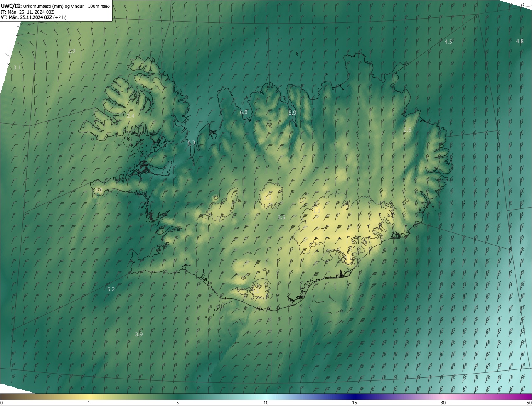Click the 4.5 value label on the map
This screenshot has height=406, width=532.
(x=448, y=42)
